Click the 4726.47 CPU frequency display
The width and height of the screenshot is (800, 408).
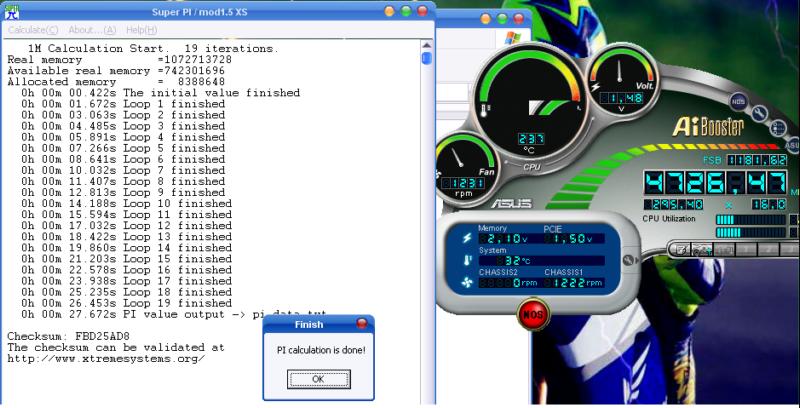pyautogui.click(x=715, y=182)
